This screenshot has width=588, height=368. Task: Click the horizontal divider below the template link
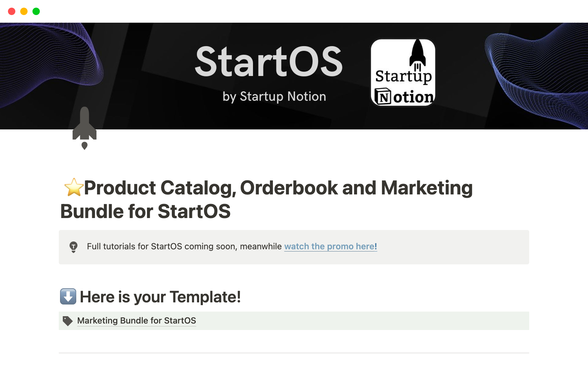pos(294,353)
